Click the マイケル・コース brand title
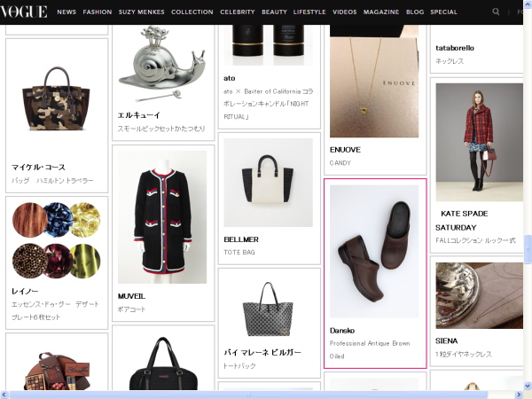The width and height of the screenshot is (532, 399). (x=38, y=168)
